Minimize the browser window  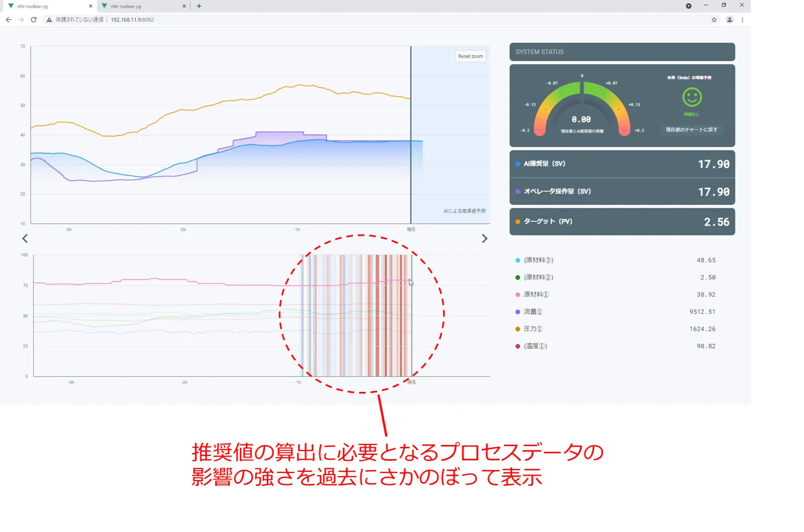pyautogui.click(x=706, y=5)
